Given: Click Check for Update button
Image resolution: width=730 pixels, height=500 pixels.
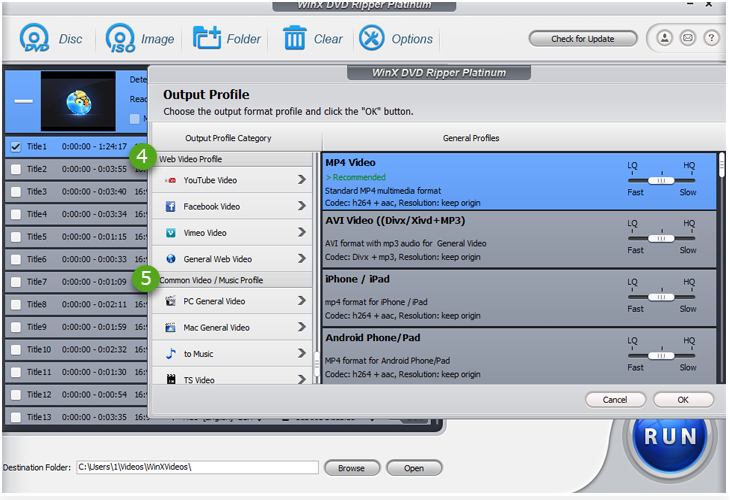Looking at the screenshot, I should [x=582, y=39].
